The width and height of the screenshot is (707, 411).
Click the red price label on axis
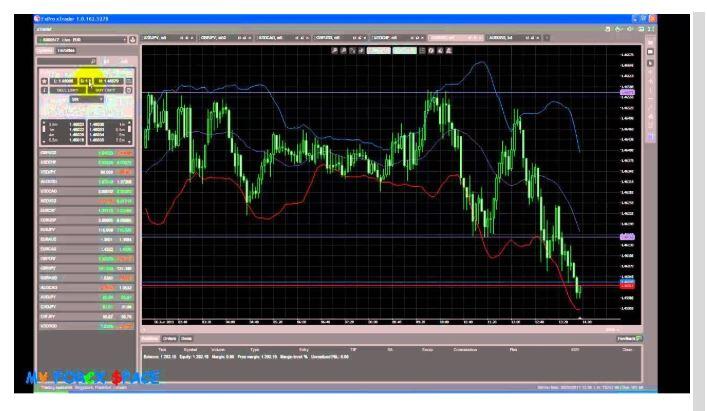tap(627, 286)
